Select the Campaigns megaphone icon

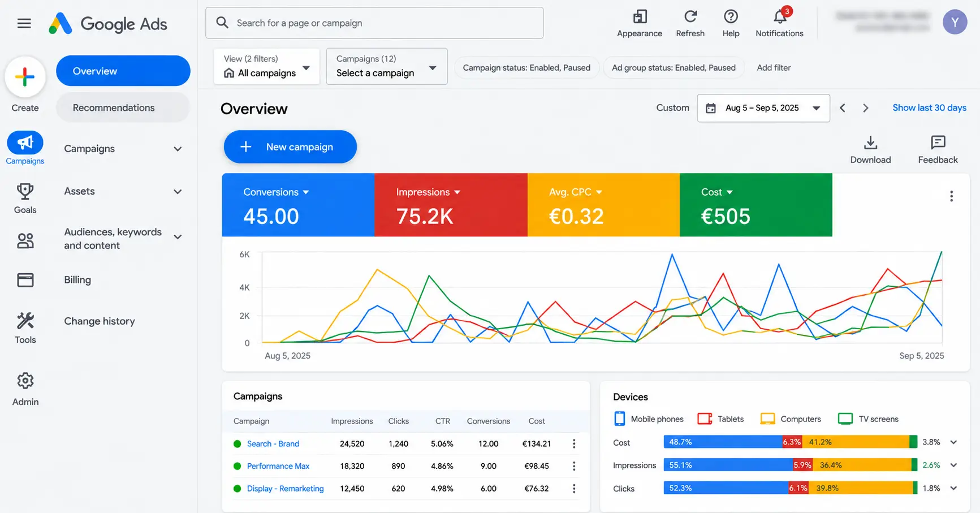coord(25,143)
